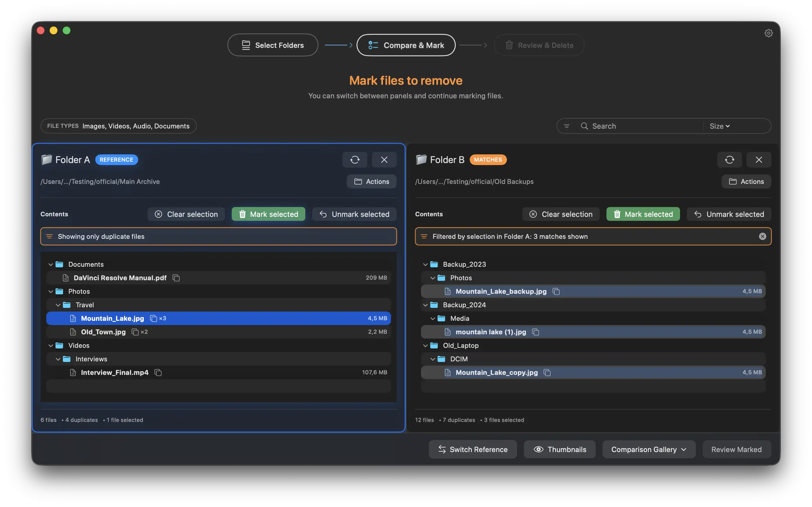The width and height of the screenshot is (812, 507).
Task: Collapse the Documents folder in Folder A
Action: click(51, 264)
